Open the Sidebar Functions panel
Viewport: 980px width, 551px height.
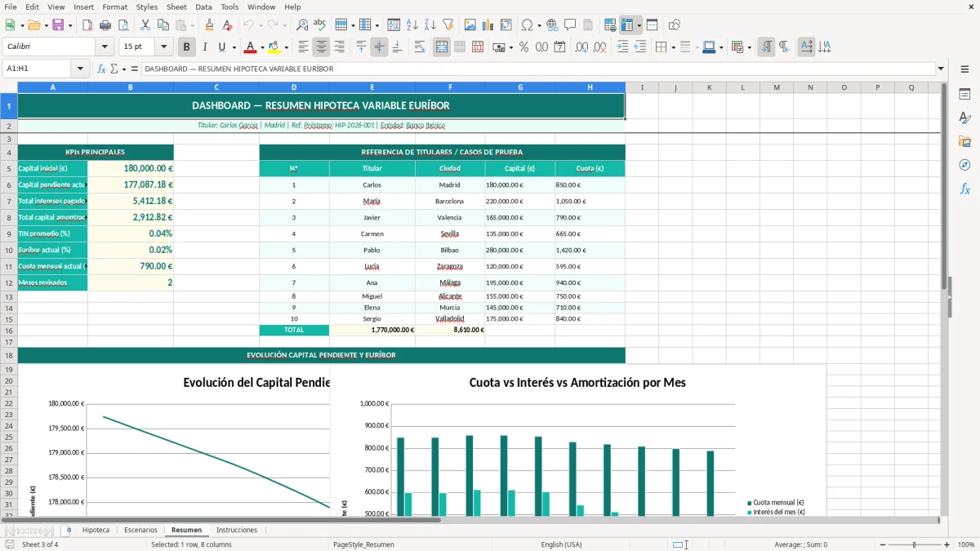point(964,189)
